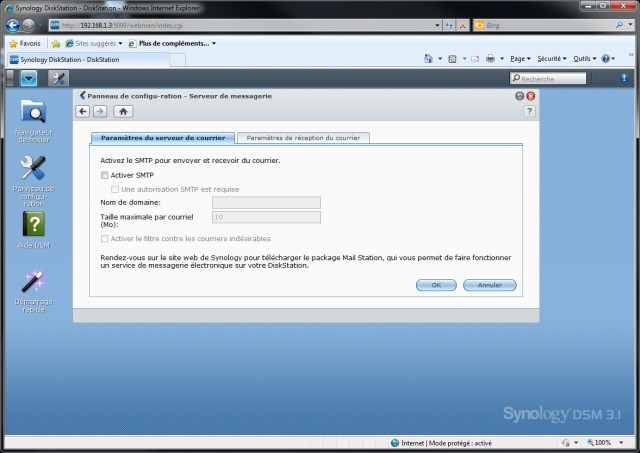Go back in the control panel window
640x453 pixels.
point(83,111)
